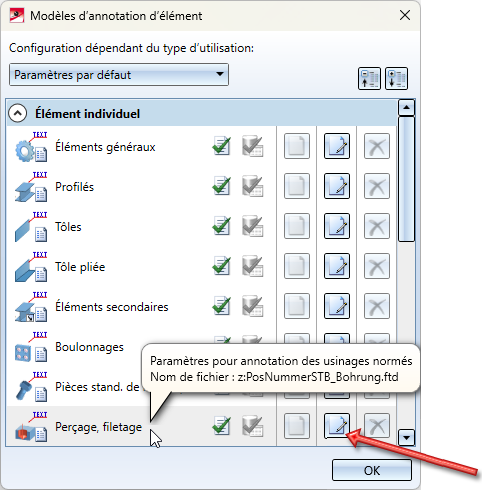Viewport: 482px width, 490px height.
Task: Select the Boulonnages row label
Action: coord(89,347)
